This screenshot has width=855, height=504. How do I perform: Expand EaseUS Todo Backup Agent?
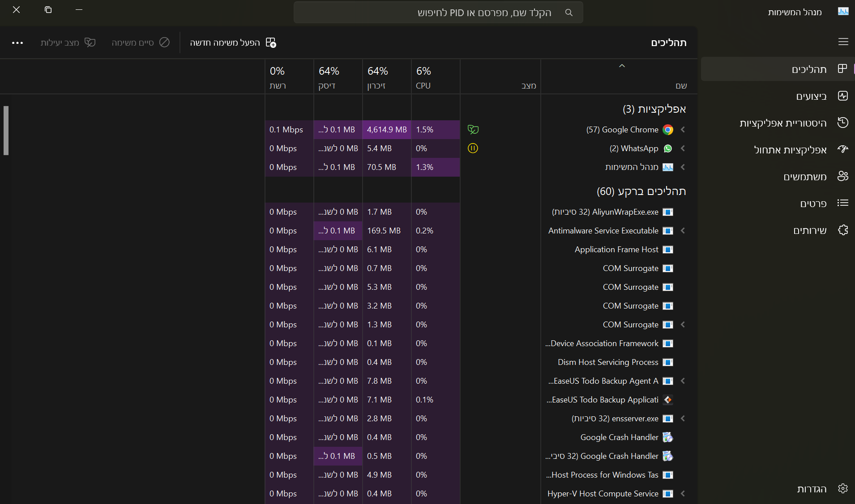[683, 381]
